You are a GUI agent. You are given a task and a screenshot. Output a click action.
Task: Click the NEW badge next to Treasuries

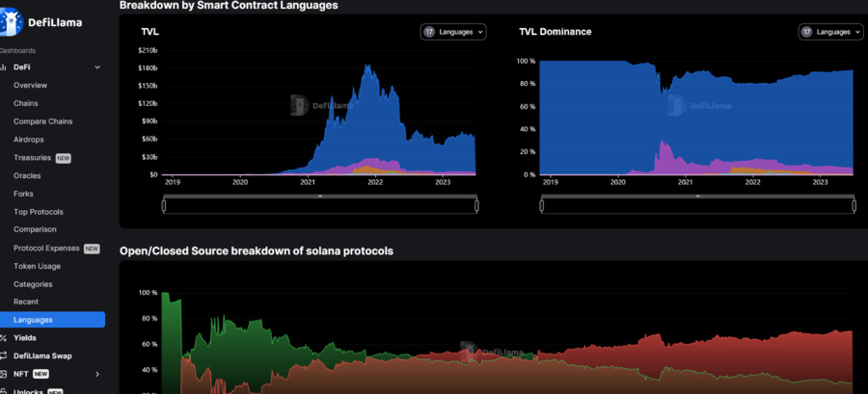coord(63,158)
